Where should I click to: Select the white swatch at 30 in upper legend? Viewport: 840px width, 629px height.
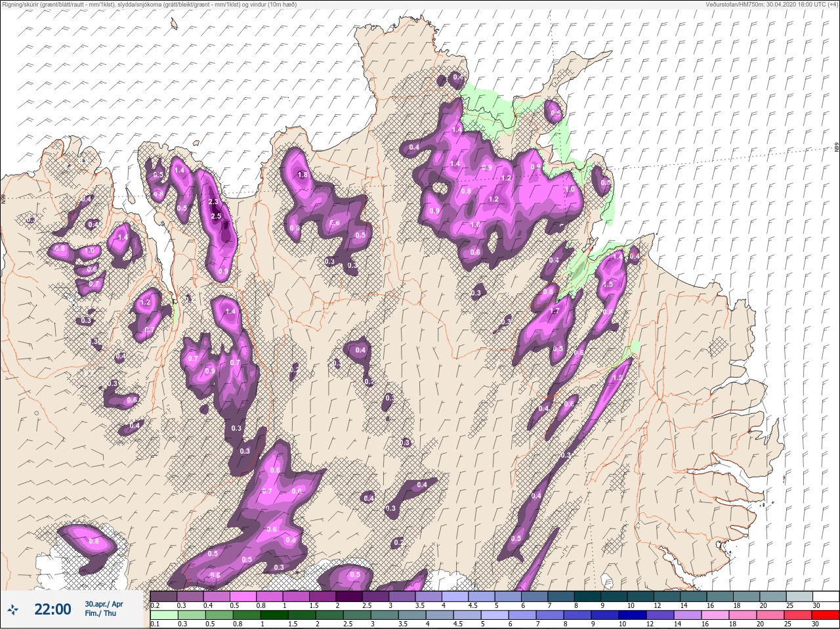[x=825, y=596]
